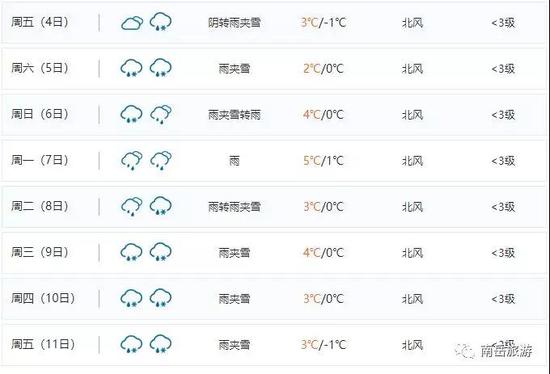Click the cloudy icon for Friday 4日
Viewport: 550px width, 374px height.
(x=132, y=23)
